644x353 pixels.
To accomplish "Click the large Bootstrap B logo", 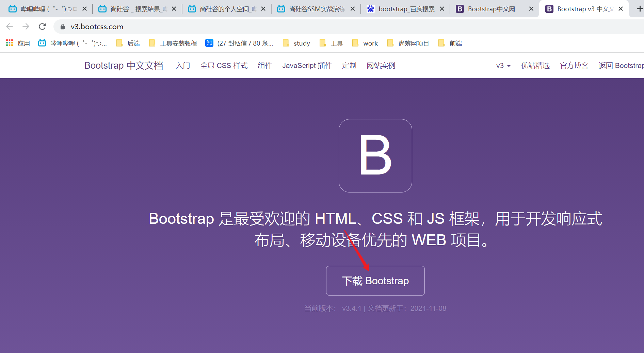I will pos(375,156).
